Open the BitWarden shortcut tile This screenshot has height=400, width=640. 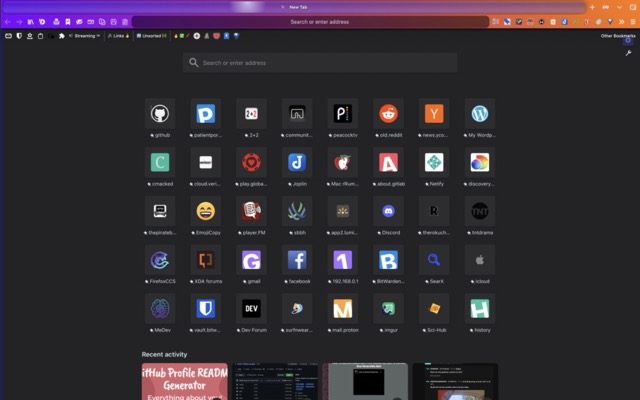tap(388, 260)
